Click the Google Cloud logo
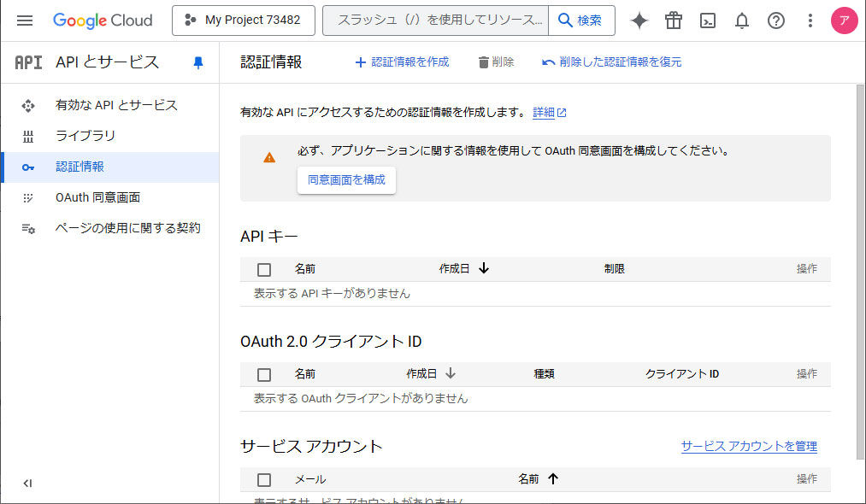 (x=103, y=21)
